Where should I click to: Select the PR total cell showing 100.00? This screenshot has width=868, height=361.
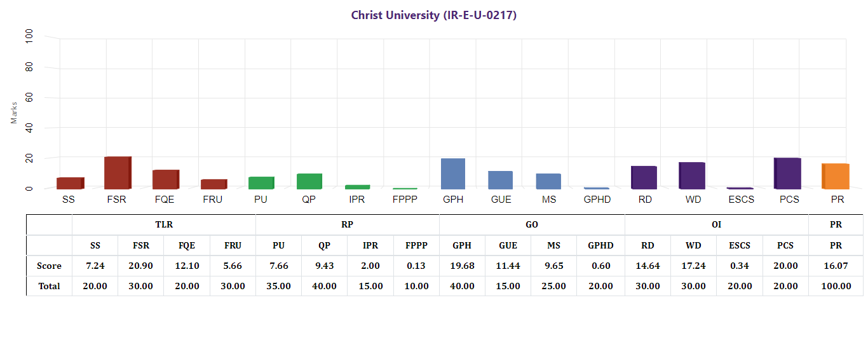836,286
